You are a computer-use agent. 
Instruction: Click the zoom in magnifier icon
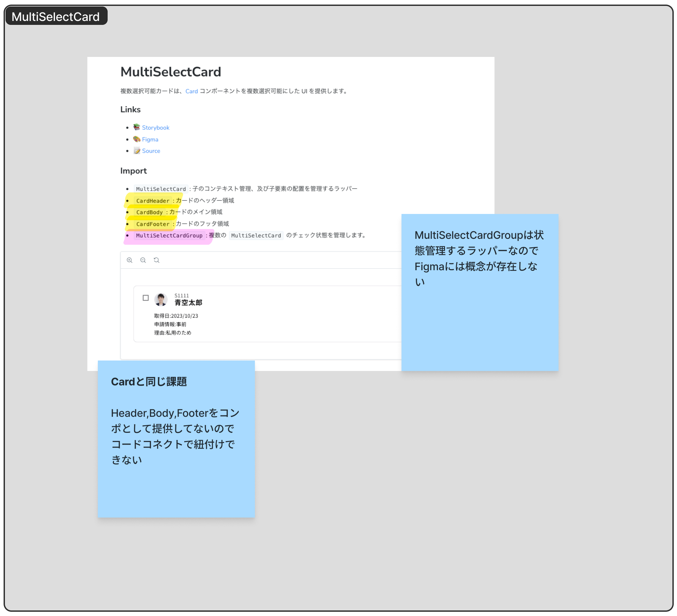point(130,260)
